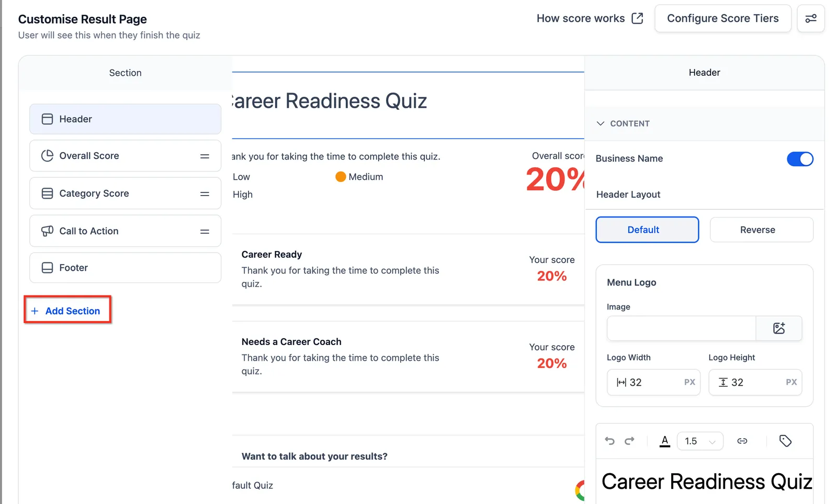Select the Default header layout
This screenshot has width=837, height=504.
[x=647, y=230]
